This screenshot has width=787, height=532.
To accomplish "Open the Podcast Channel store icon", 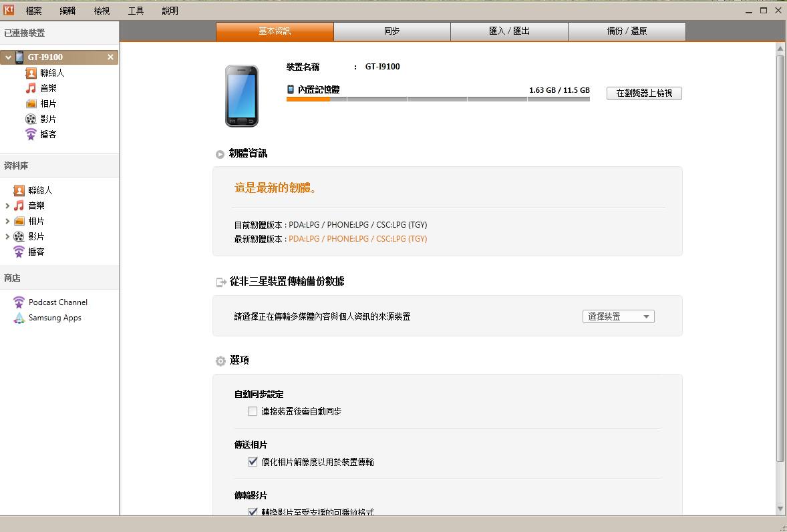I will click(19, 302).
